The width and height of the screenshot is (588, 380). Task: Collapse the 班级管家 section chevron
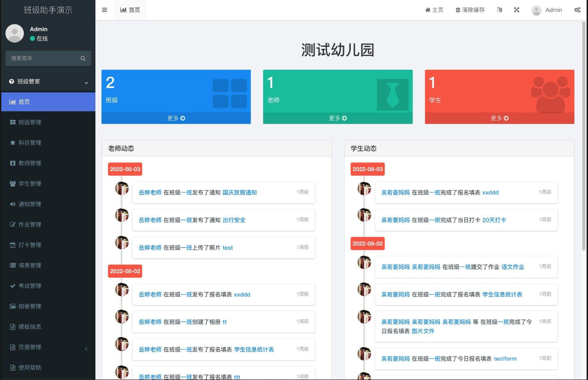(86, 82)
